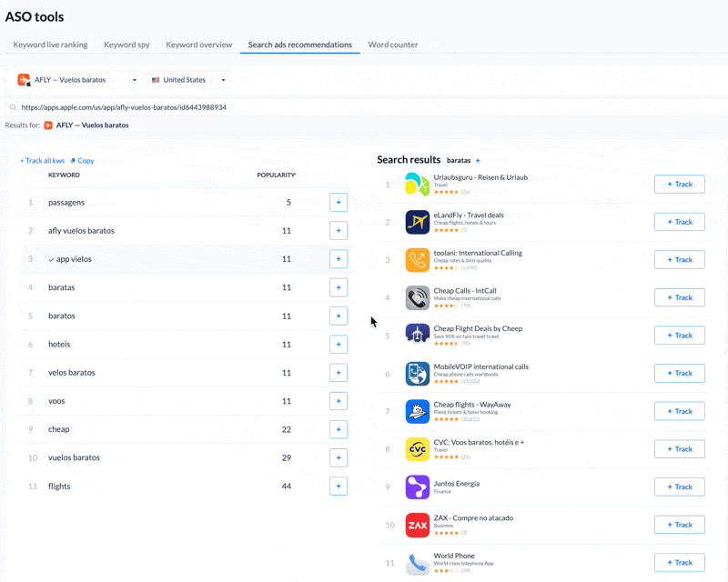Add keyword cheap via its plus button
Viewport: 728px width, 582px height.
tap(339, 429)
